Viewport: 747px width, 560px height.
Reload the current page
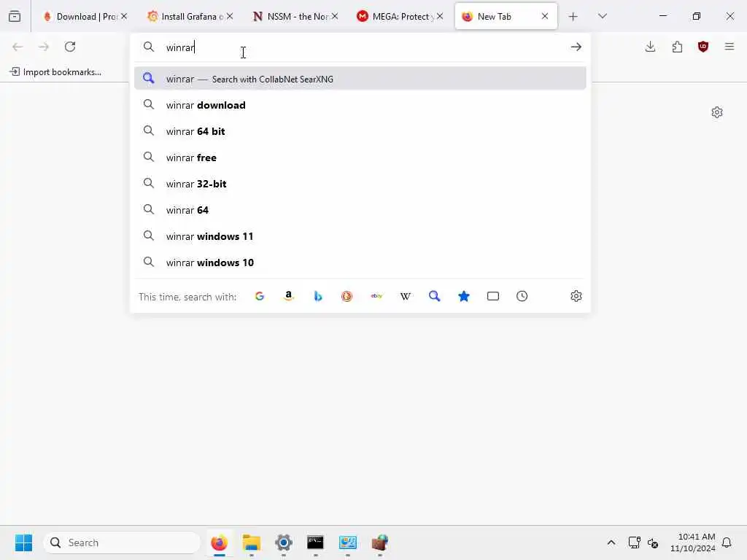(x=70, y=47)
